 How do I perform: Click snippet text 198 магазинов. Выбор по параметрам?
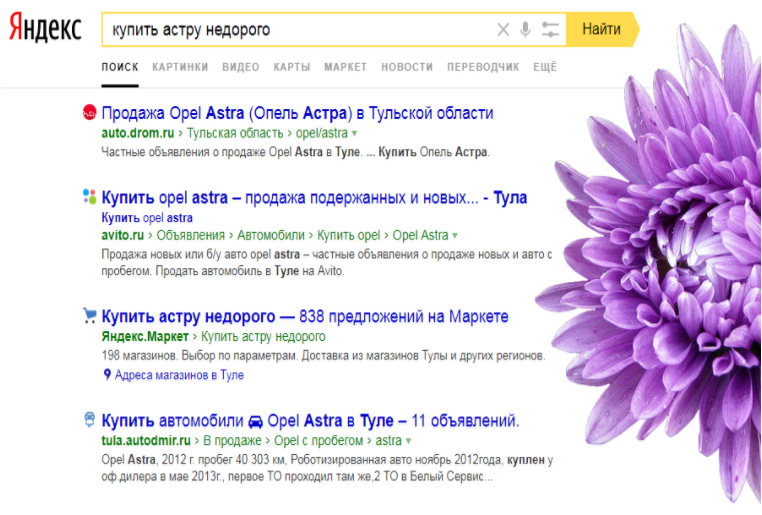point(199,356)
